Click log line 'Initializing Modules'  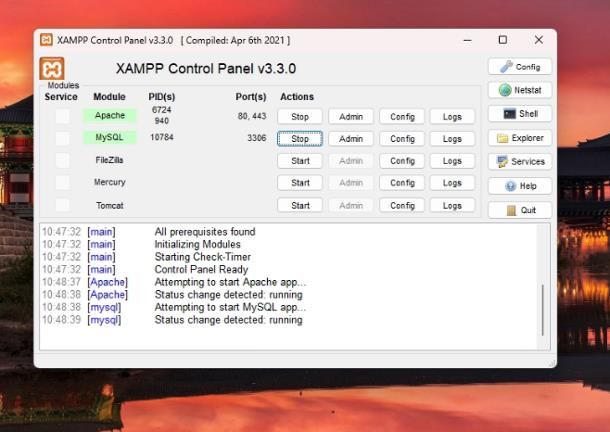tap(198, 244)
